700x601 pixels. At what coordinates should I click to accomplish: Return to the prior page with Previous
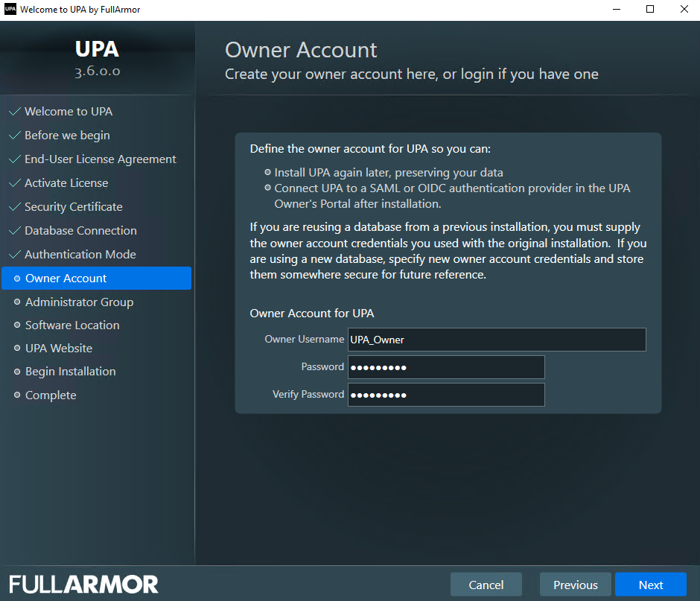[575, 585]
